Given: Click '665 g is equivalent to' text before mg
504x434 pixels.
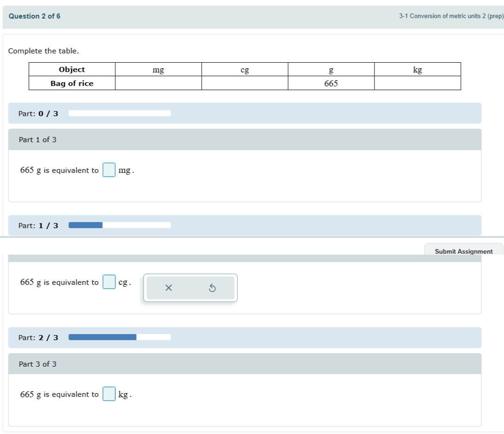Looking at the screenshot, I should [59, 170].
